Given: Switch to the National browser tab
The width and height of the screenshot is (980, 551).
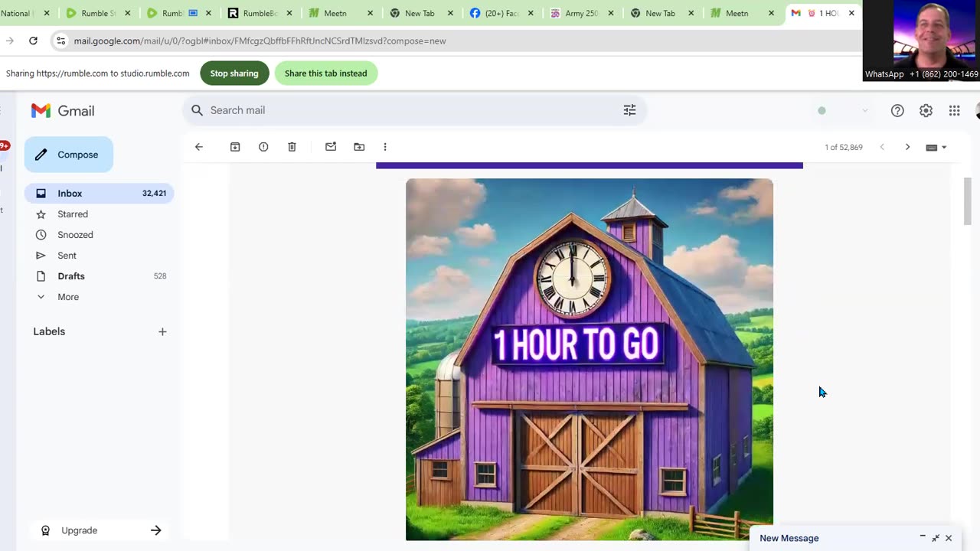Looking at the screenshot, I should pyautogui.click(x=24, y=13).
